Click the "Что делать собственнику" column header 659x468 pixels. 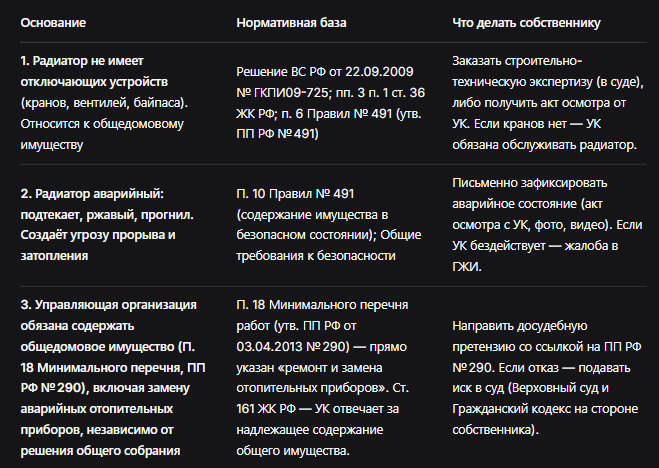(526, 23)
